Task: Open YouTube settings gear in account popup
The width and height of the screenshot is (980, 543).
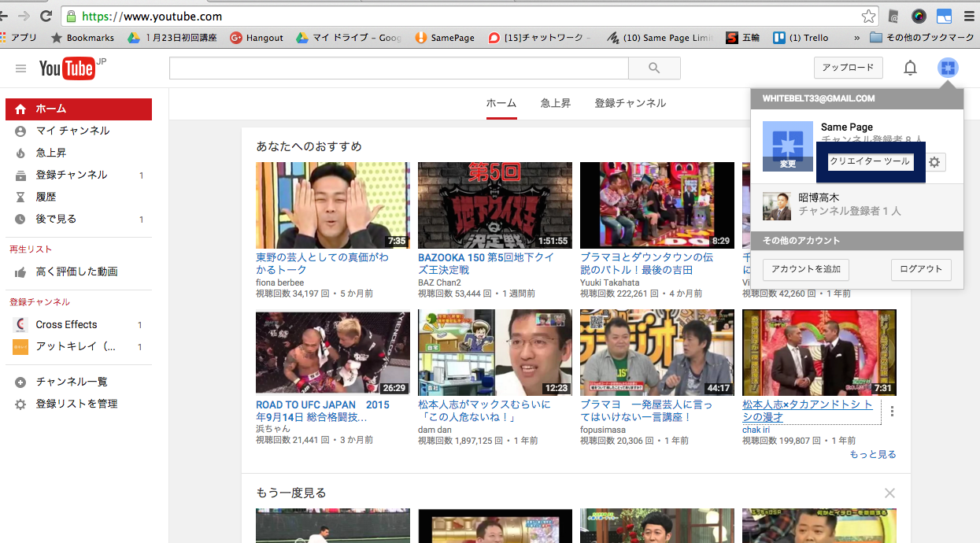Action: coord(934,161)
